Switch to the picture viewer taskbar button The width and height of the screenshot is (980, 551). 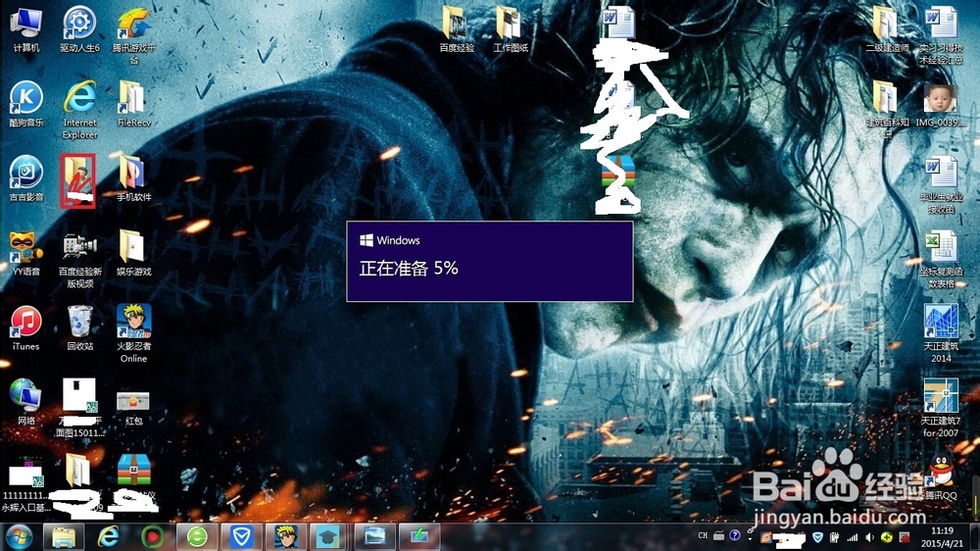tap(375, 536)
